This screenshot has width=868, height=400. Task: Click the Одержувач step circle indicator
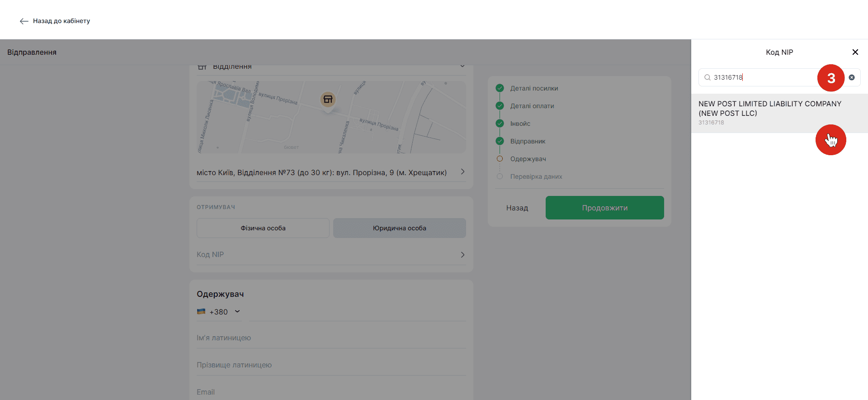pos(500,159)
